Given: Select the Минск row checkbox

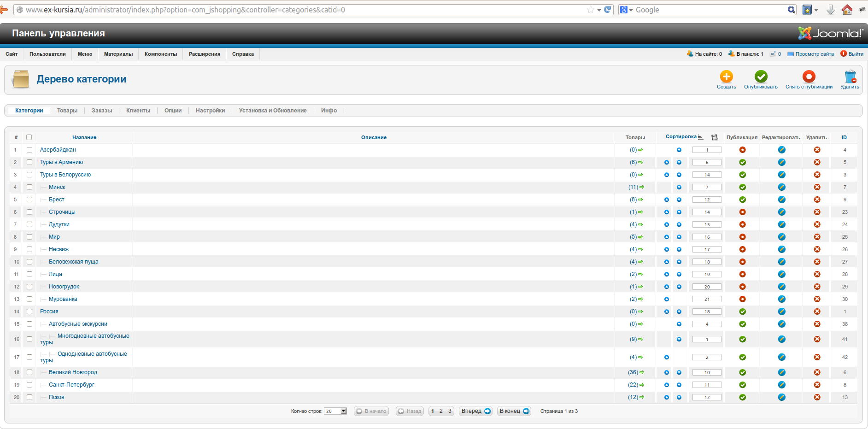Looking at the screenshot, I should click(29, 187).
